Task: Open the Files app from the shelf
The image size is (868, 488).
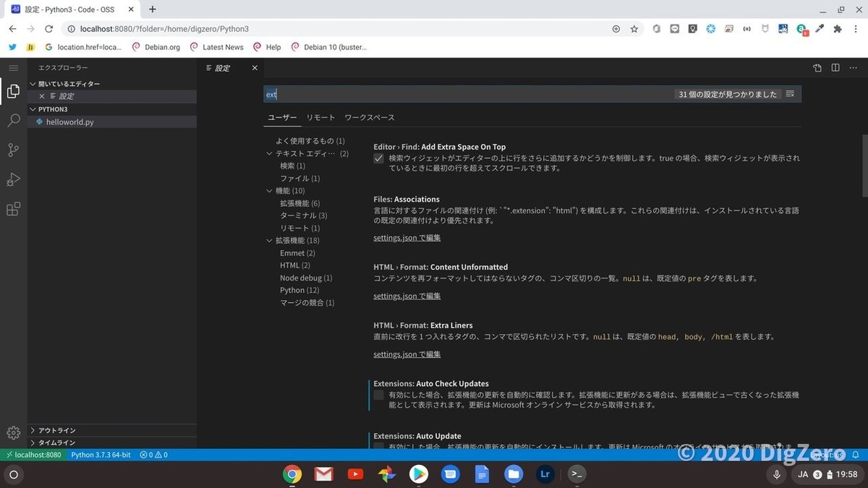Action: click(x=514, y=474)
